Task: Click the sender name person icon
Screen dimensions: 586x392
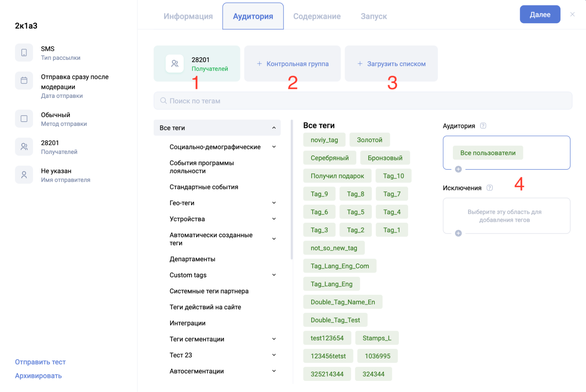Action: 24,175
